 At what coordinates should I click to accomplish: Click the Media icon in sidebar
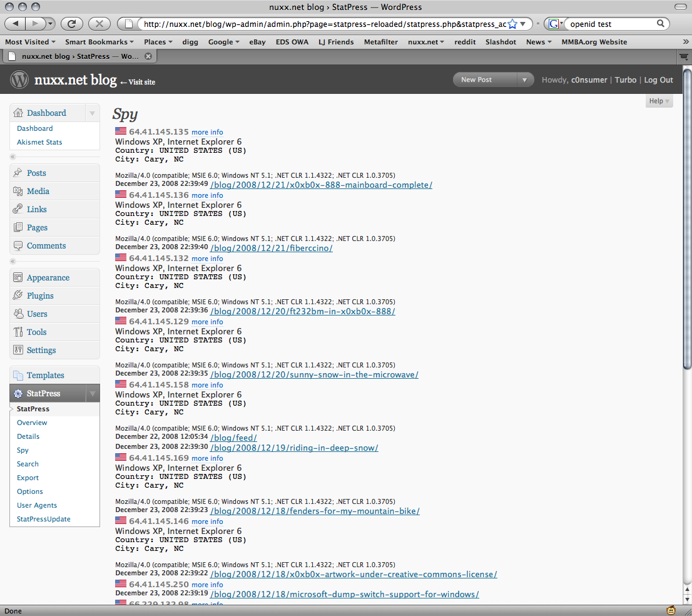pos(18,191)
